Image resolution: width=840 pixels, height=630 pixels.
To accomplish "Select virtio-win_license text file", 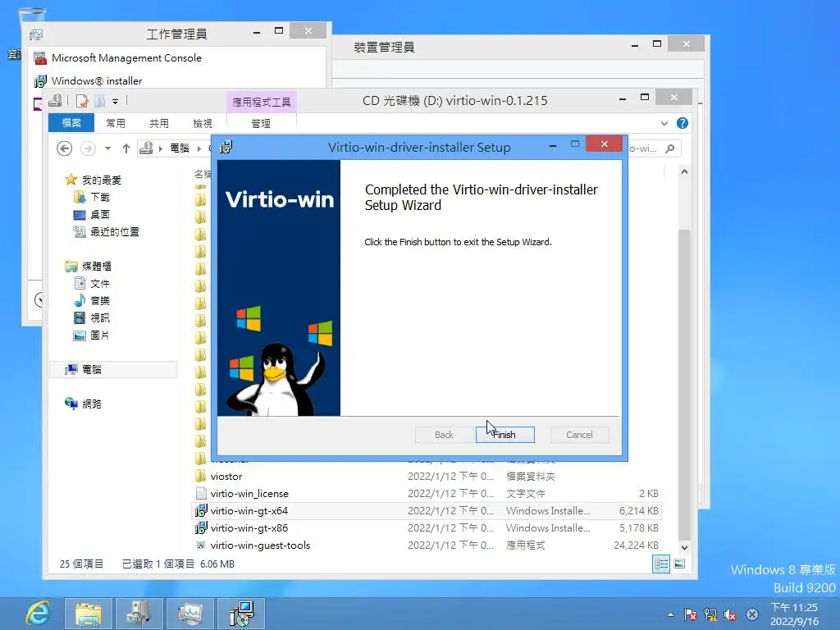I will [427, 493].
